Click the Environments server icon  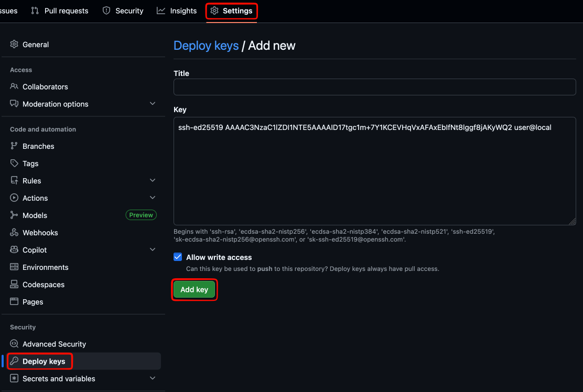pyautogui.click(x=14, y=267)
